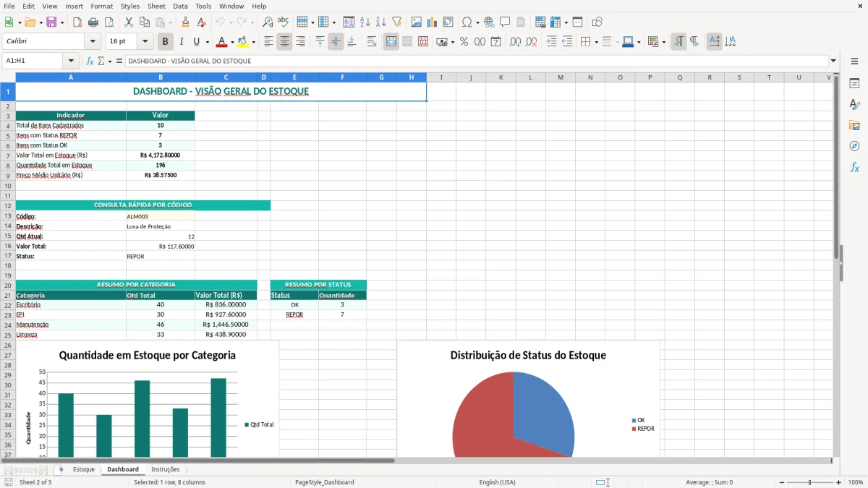Viewport: 868px width, 488px height.
Task: Click the Insert Image icon
Action: [x=416, y=22]
